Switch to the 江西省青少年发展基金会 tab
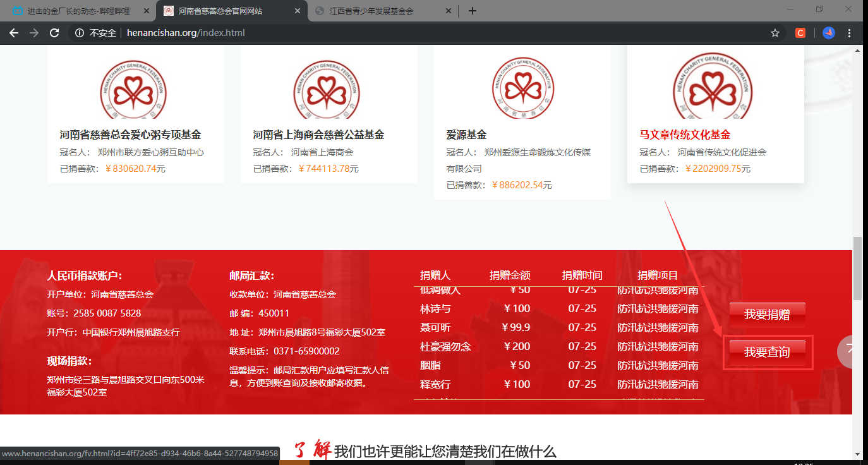This screenshot has width=868, height=465. pos(382,11)
